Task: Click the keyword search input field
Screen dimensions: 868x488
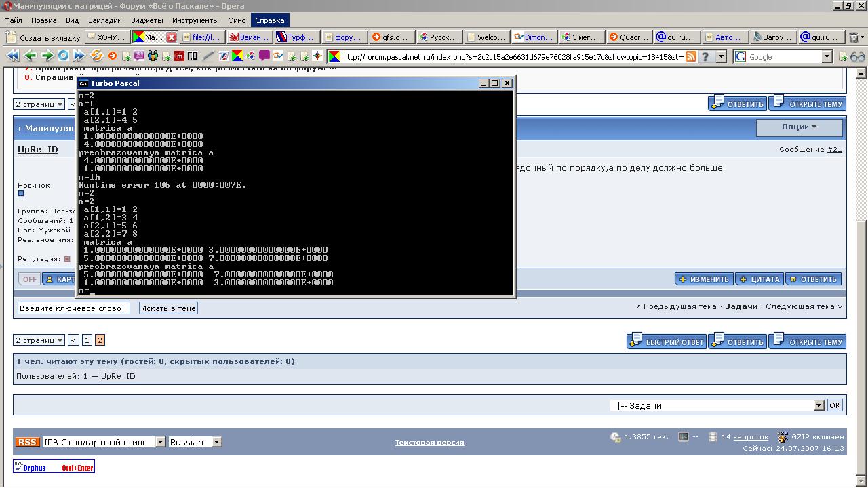Action: pyautogui.click(x=73, y=308)
